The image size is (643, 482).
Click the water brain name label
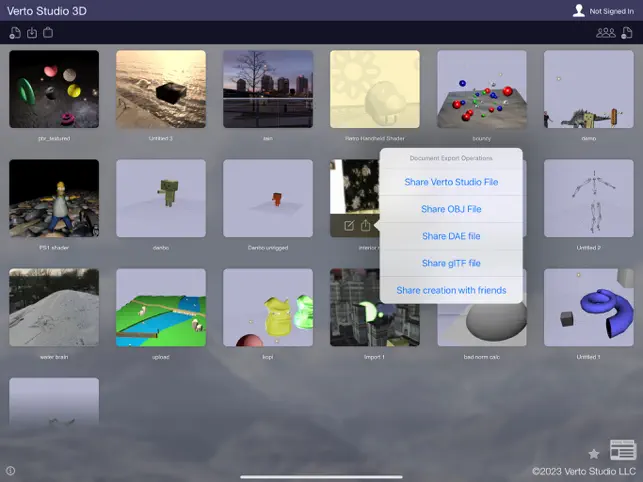pyautogui.click(x=54, y=357)
